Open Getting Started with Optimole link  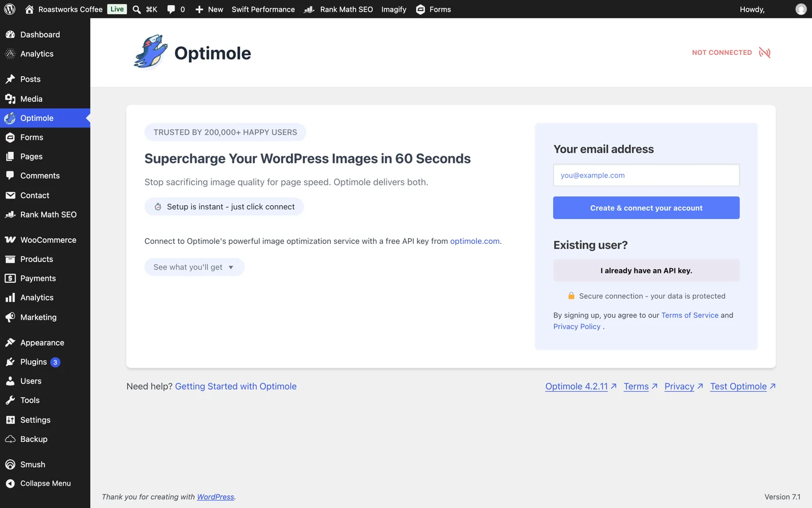coord(235,387)
